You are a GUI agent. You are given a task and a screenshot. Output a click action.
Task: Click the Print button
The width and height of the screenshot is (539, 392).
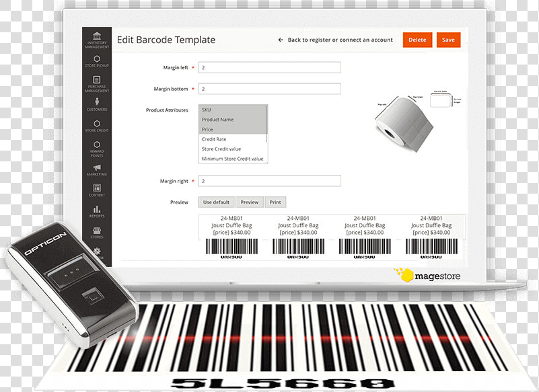275,202
